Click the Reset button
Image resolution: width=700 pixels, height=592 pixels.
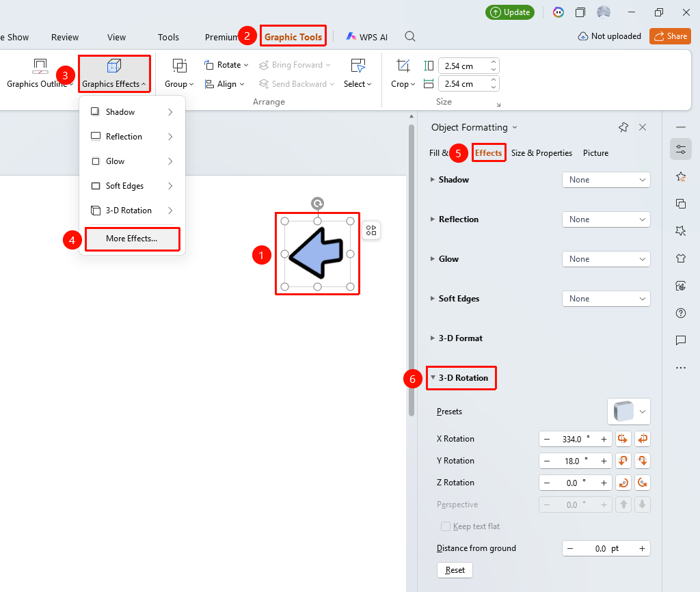click(x=455, y=570)
